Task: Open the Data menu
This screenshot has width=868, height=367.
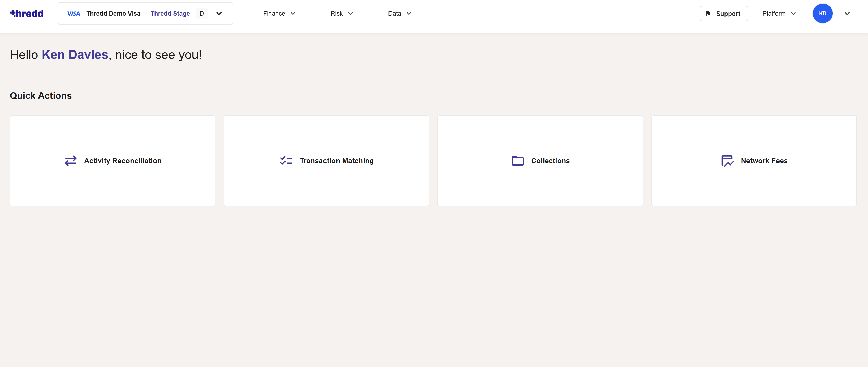Action: (x=399, y=14)
